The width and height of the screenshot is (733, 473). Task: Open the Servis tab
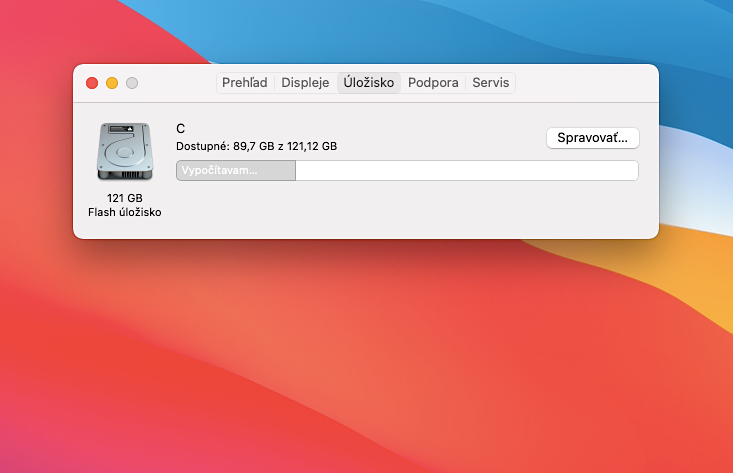490,83
